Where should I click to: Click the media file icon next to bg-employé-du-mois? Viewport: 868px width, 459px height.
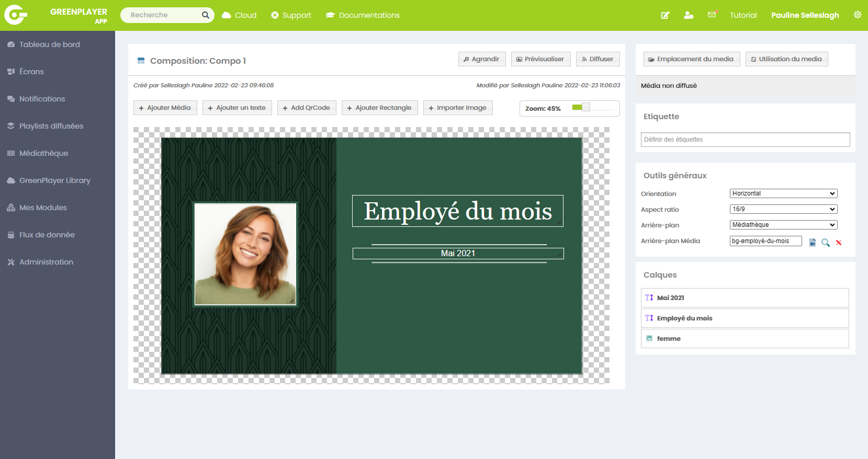[x=813, y=243]
